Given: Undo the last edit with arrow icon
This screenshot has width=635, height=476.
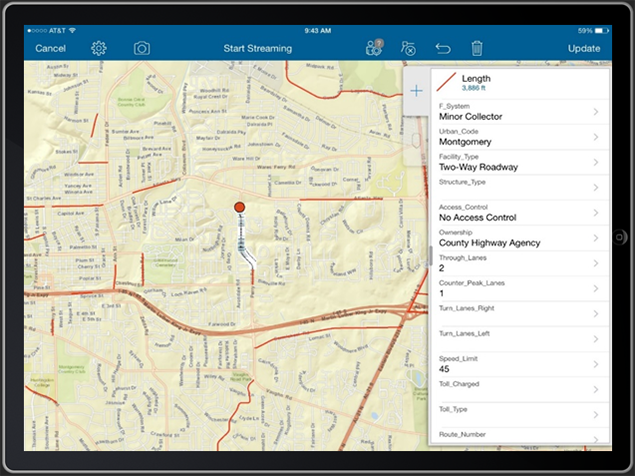Looking at the screenshot, I should point(443,49).
